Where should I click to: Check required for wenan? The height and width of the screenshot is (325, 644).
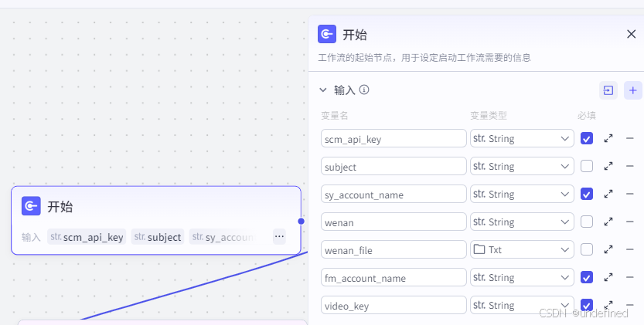[587, 222]
